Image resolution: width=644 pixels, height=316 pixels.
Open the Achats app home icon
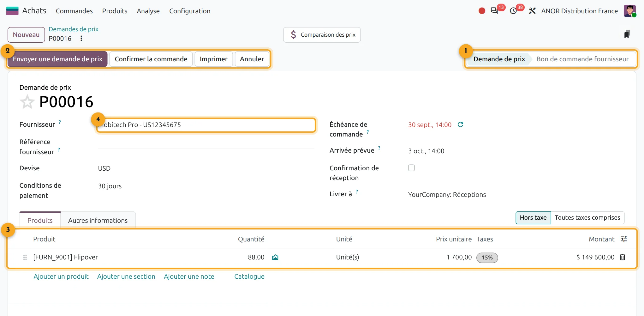point(12,11)
